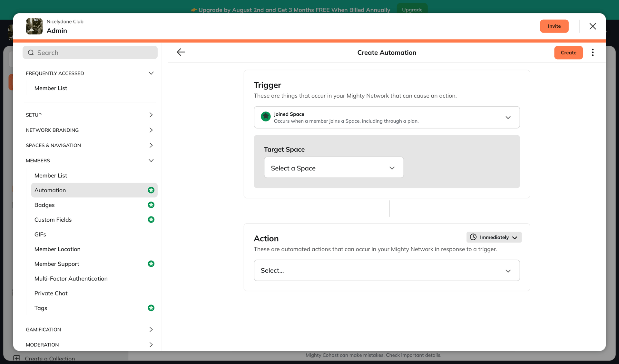The image size is (619, 364).
Task: Click the back arrow on Create Automation
Action: pyautogui.click(x=181, y=52)
